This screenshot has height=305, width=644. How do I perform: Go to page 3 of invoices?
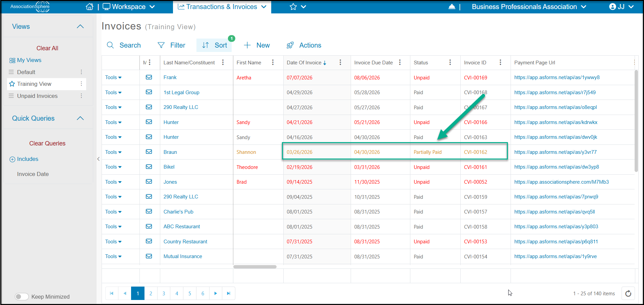(164, 294)
